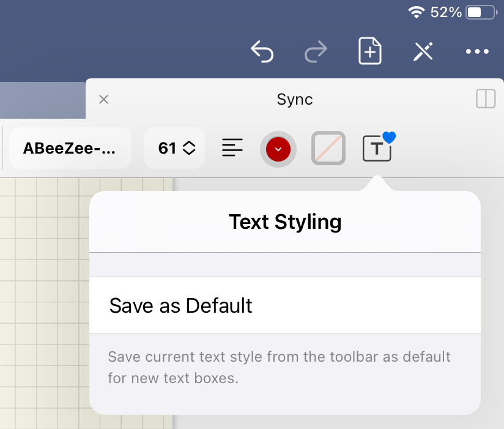The width and height of the screenshot is (504, 429).
Task: Add a new page with the page icon
Action: [x=369, y=51]
